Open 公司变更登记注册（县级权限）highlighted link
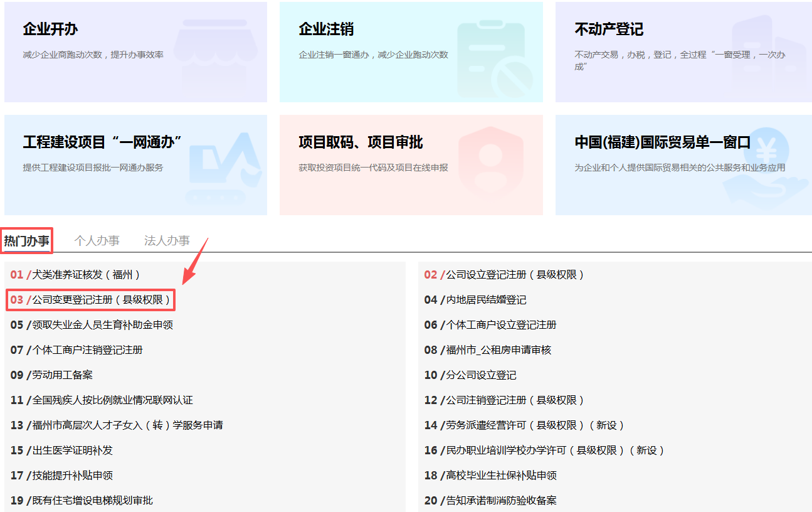Image resolution: width=812 pixels, height=512 pixels. [x=93, y=300]
